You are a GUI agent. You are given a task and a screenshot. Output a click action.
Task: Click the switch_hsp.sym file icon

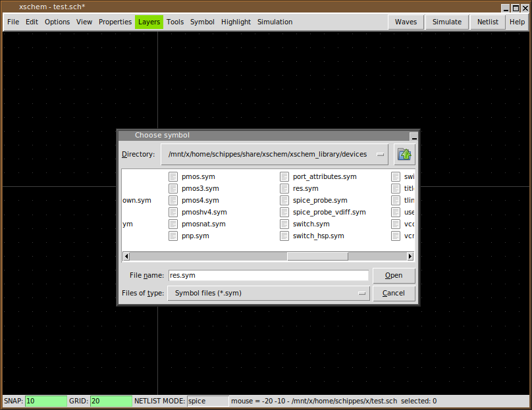[x=284, y=236]
